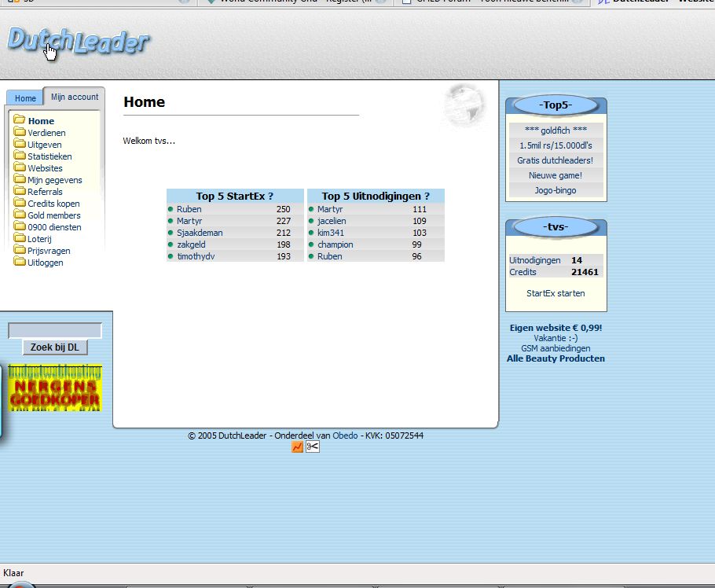Open the Verdienen menu entry

coord(46,133)
